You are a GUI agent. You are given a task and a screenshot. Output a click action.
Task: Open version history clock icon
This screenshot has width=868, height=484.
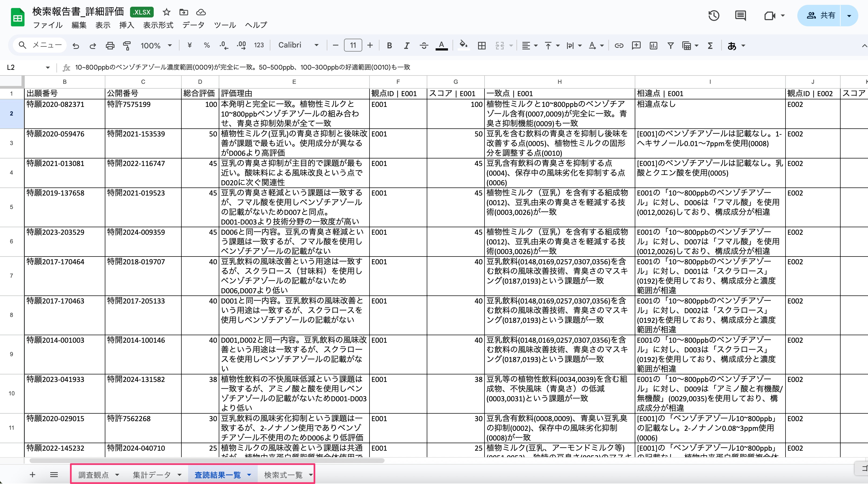714,16
